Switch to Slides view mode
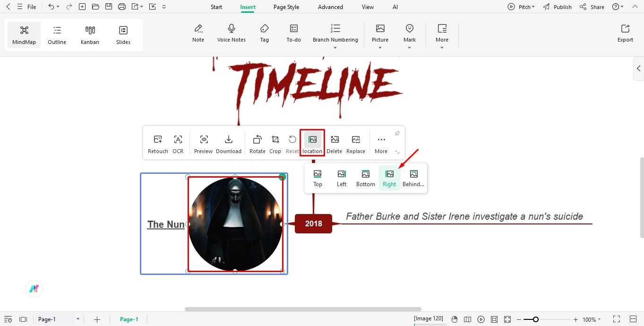 (x=123, y=35)
